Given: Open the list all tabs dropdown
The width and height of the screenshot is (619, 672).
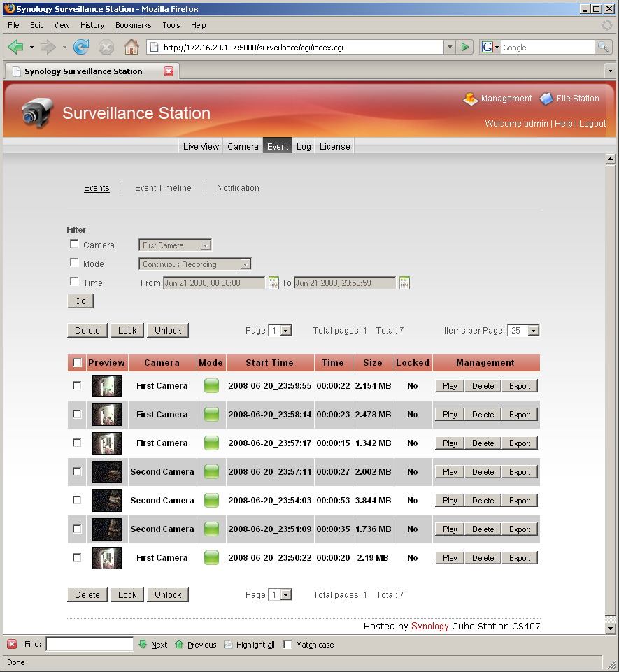Looking at the screenshot, I should (x=610, y=71).
